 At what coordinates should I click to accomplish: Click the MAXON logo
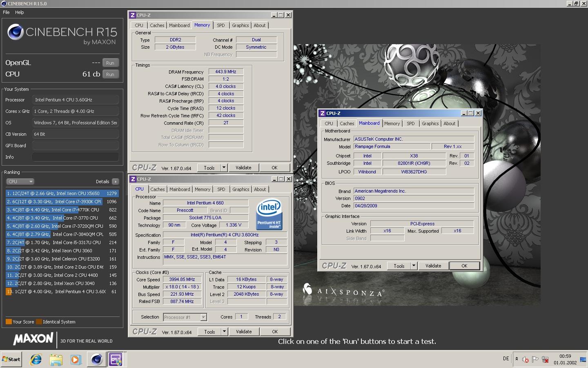(x=33, y=339)
